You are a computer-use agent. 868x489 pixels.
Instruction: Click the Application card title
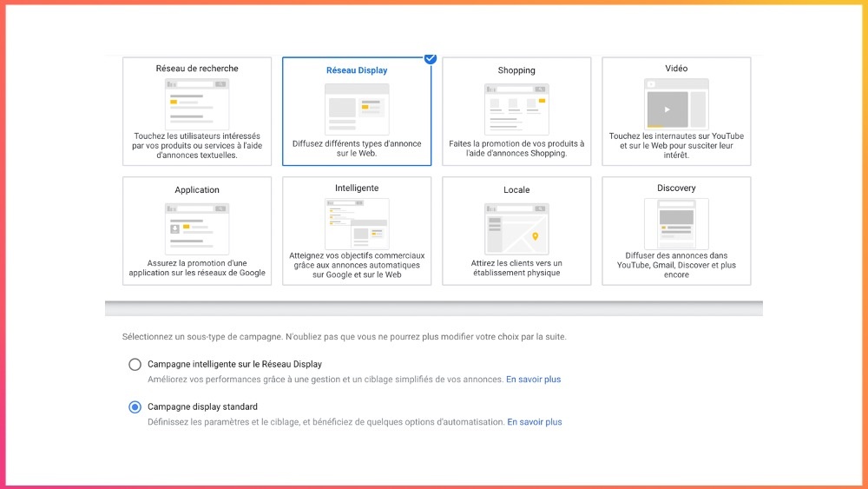(197, 190)
